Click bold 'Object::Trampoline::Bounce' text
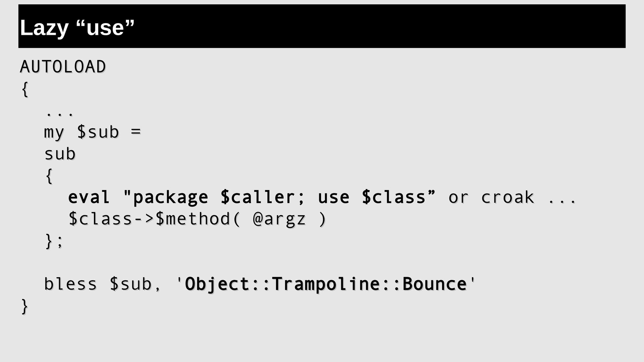644x362 pixels. 326,284
